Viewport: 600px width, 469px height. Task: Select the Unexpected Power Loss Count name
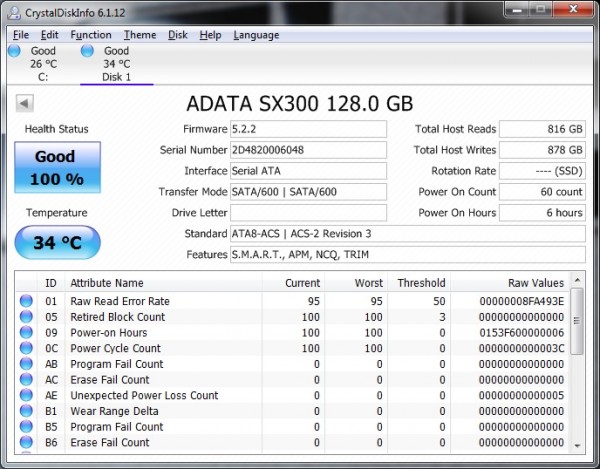pyautogui.click(x=144, y=395)
